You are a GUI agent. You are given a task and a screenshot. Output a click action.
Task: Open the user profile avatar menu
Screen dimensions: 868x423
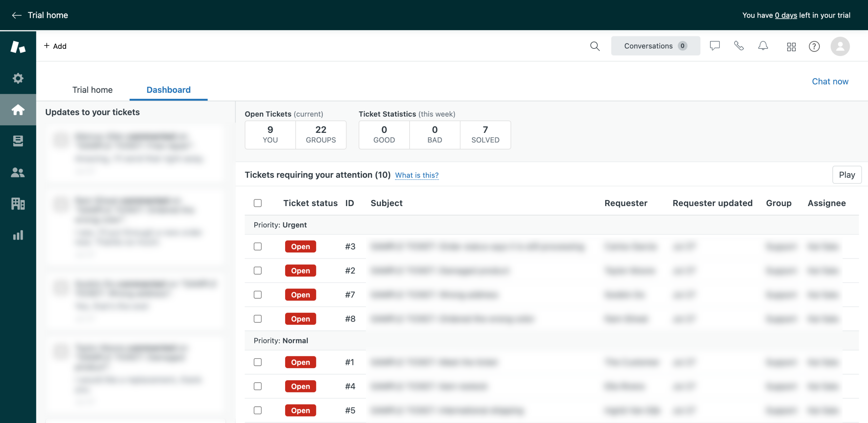(x=840, y=46)
